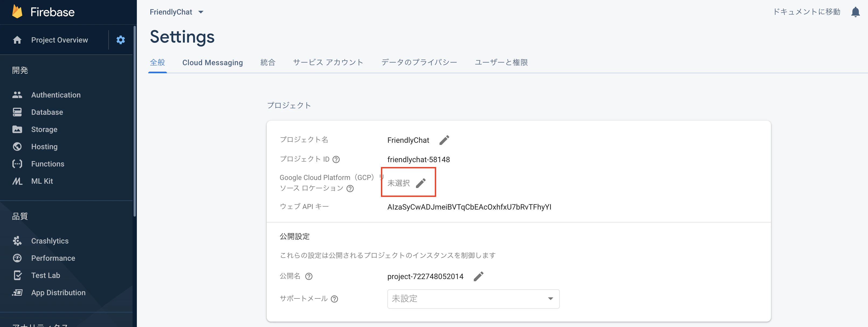Click the Functions brackets icon
Screen dimensions: 868x327
[x=17, y=164]
